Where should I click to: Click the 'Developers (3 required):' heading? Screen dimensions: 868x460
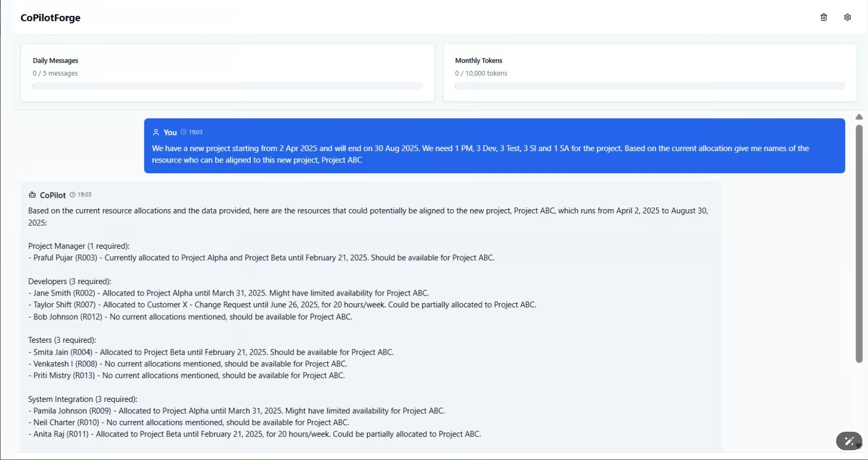(x=69, y=282)
